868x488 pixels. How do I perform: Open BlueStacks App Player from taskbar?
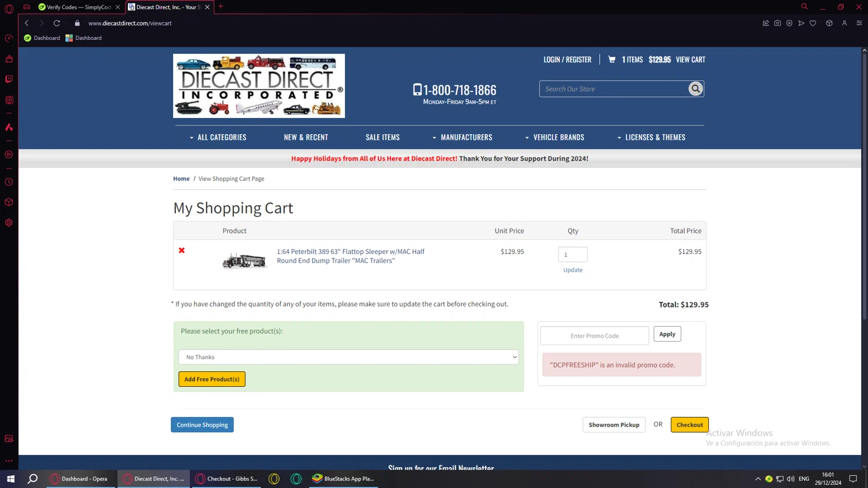click(343, 479)
